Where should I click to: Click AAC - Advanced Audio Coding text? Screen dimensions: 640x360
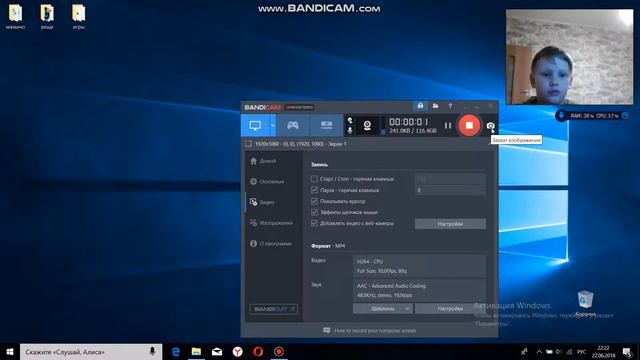pyautogui.click(x=391, y=286)
